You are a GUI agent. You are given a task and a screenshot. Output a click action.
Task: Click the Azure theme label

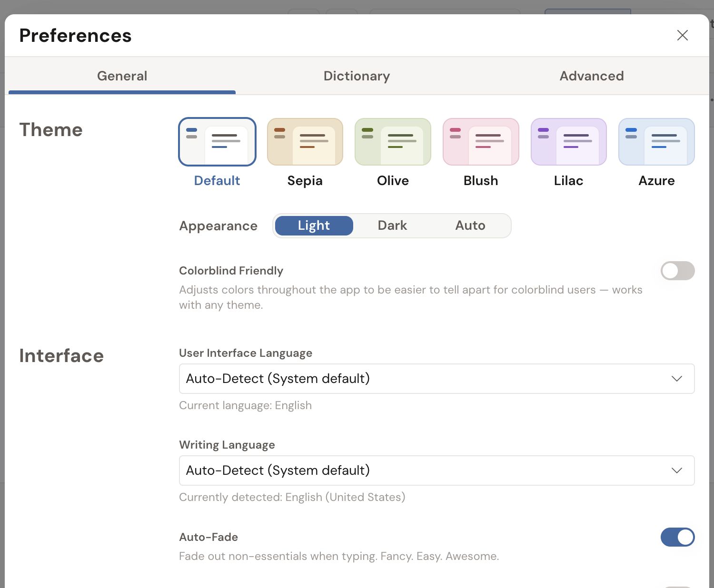[x=656, y=181]
